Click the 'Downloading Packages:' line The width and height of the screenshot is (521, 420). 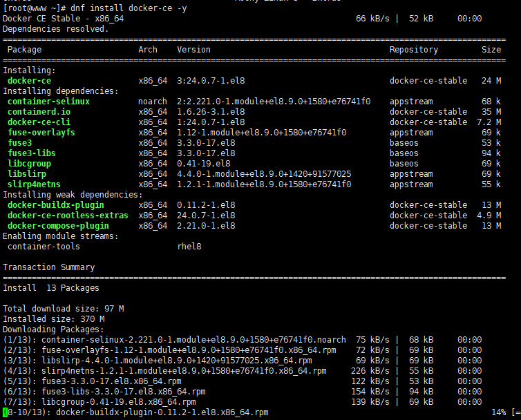tap(53, 330)
